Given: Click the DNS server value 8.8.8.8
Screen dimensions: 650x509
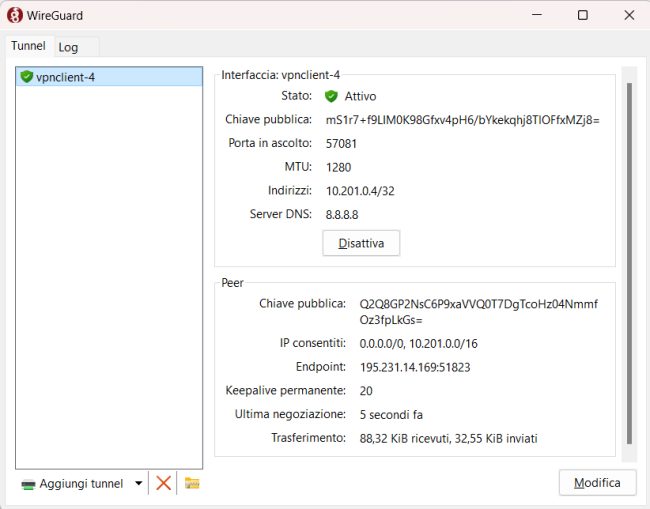Looking at the screenshot, I should [x=342, y=215].
